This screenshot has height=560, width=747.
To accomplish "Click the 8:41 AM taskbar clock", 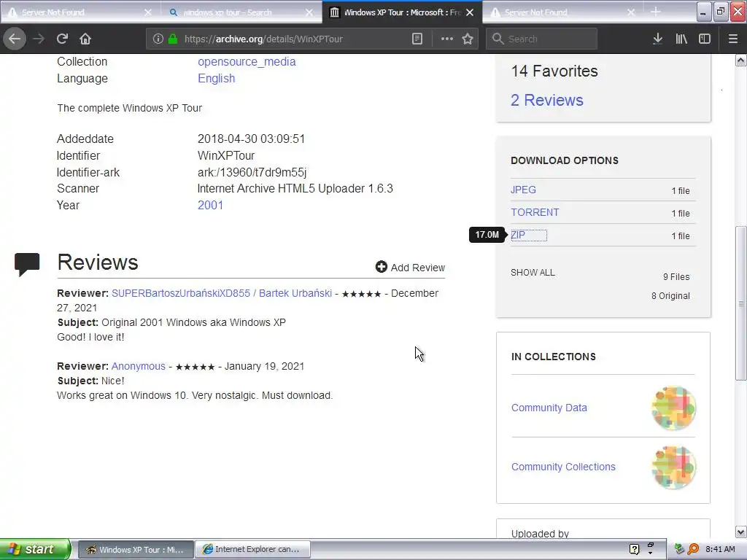I will tap(720, 549).
